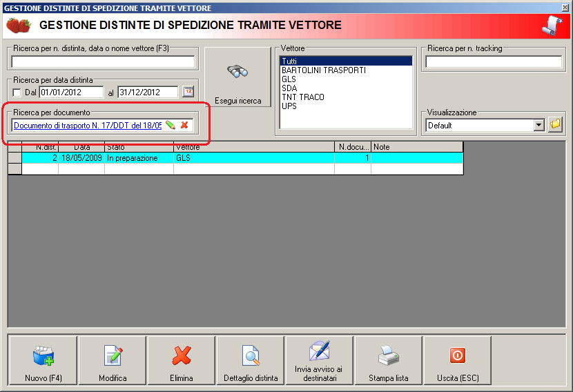Select SDA in Vettore list

(346, 88)
